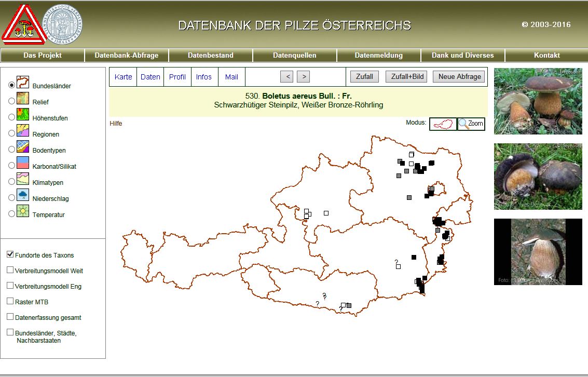
Task: Activate the Zoom magnifier mode
Action: (471, 124)
